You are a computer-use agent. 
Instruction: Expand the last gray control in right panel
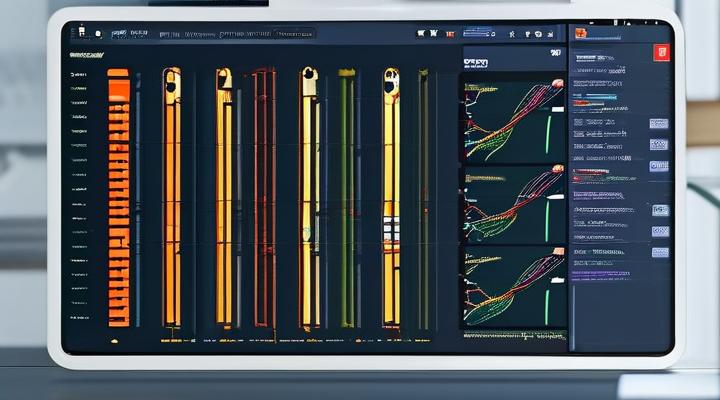659,253
